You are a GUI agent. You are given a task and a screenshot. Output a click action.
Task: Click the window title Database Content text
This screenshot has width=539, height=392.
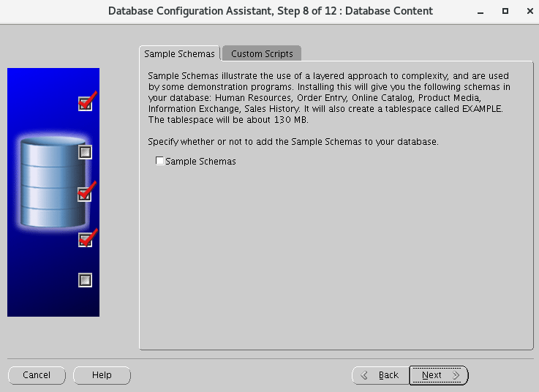pos(389,11)
